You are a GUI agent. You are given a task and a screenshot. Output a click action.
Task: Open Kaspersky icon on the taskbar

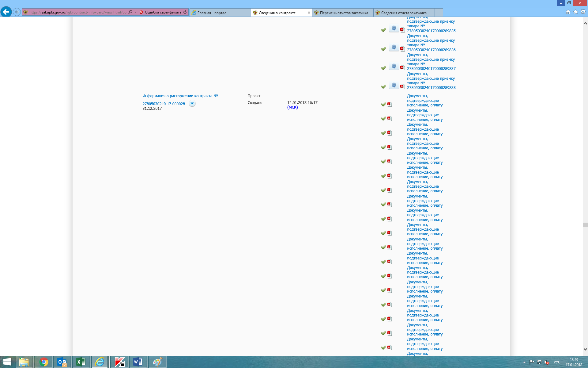click(119, 362)
